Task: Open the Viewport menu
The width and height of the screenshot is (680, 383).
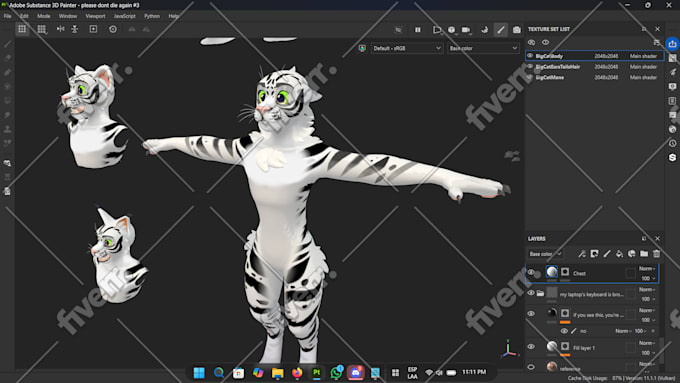Action: click(x=95, y=16)
